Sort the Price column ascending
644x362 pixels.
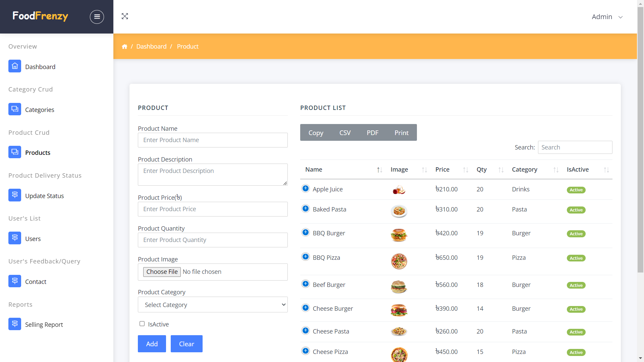466,170
